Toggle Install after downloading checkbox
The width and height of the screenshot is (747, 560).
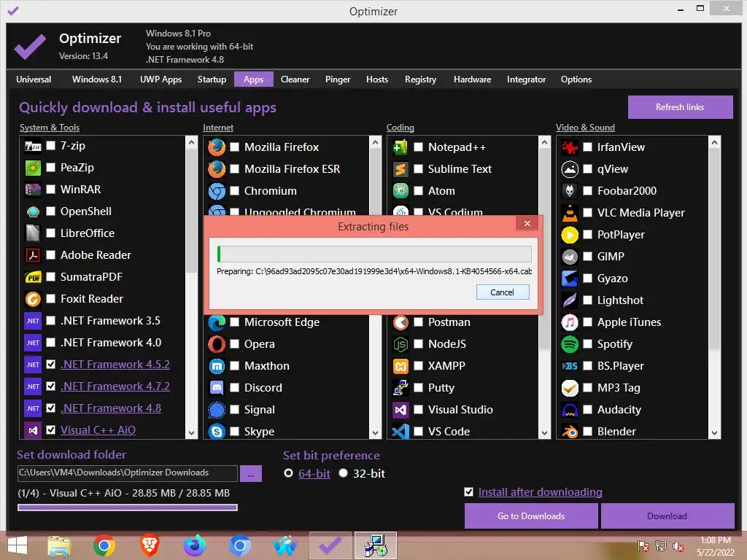[x=469, y=492]
